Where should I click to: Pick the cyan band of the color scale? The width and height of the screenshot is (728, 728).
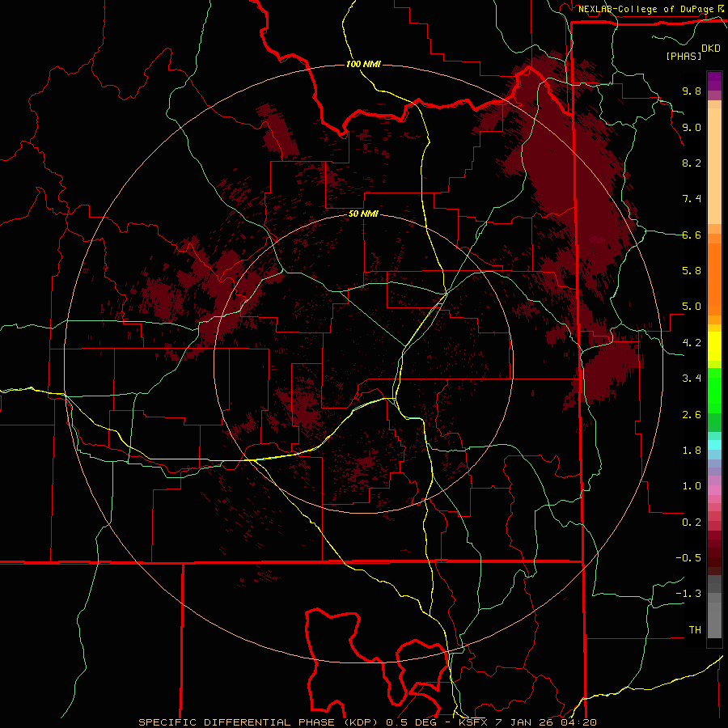pyautogui.click(x=714, y=445)
